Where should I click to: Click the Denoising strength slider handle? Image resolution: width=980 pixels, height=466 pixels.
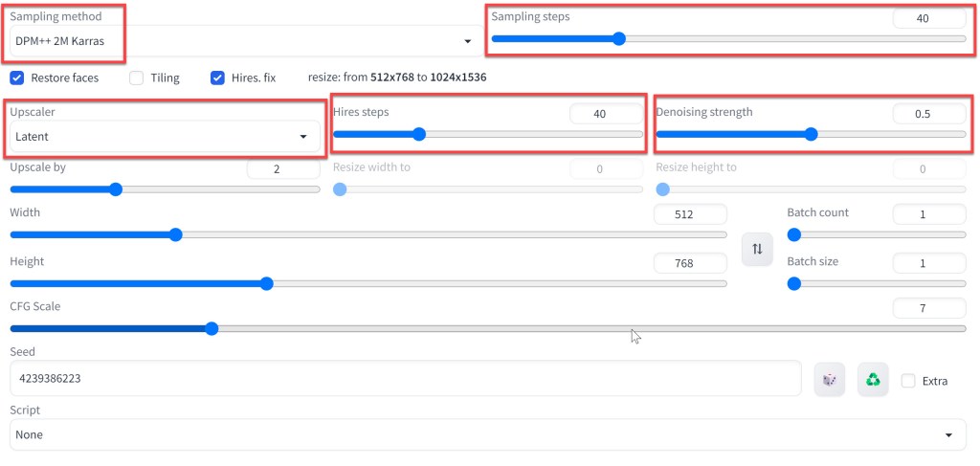pyautogui.click(x=811, y=135)
